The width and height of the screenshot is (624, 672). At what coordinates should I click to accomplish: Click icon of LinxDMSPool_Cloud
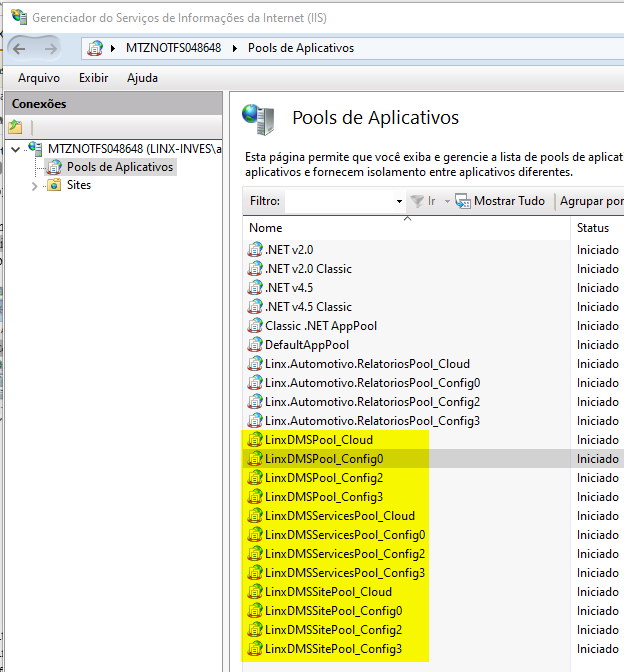coord(255,440)
